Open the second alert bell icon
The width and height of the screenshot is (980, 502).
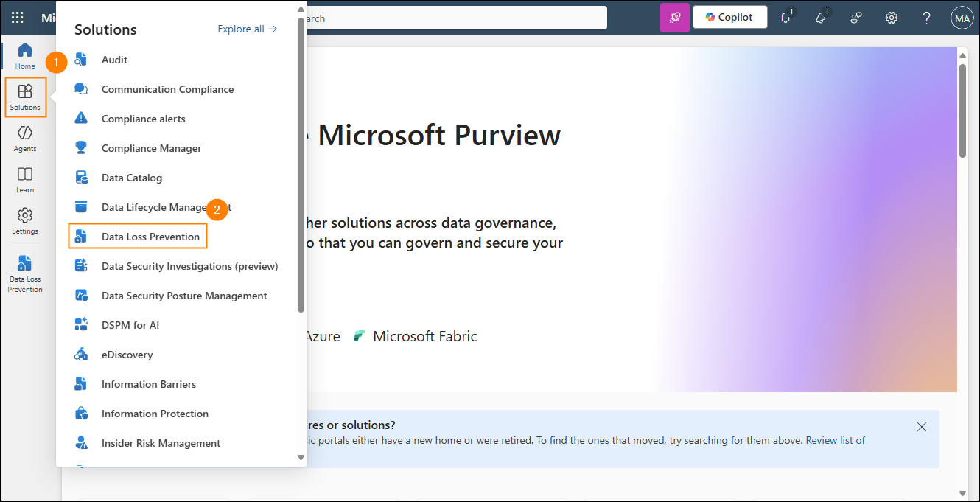(822, 18)
